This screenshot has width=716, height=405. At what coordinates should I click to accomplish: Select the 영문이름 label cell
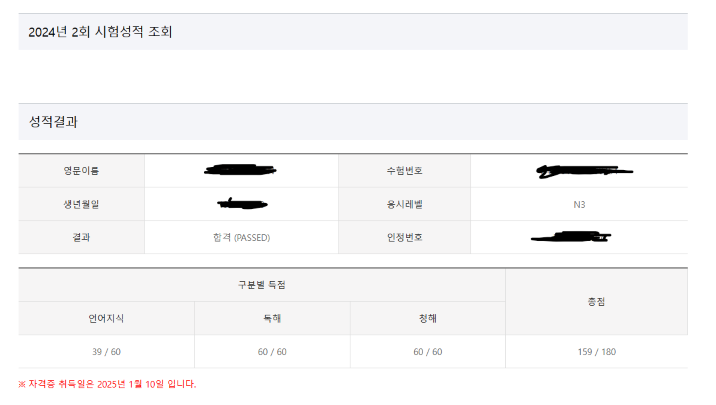point(81,171)
